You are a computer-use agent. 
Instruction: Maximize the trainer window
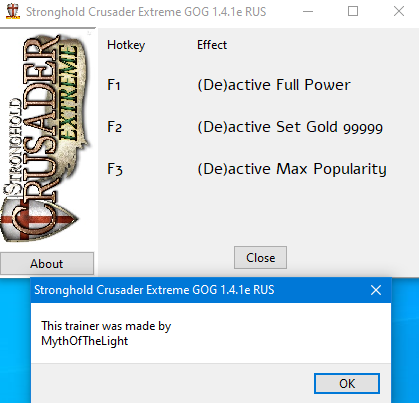point(353,12)
